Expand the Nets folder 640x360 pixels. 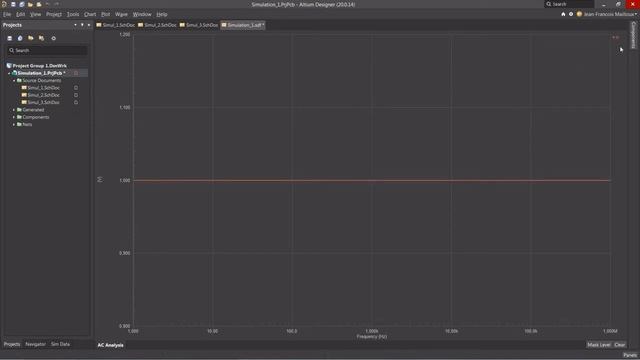point(14,124)
